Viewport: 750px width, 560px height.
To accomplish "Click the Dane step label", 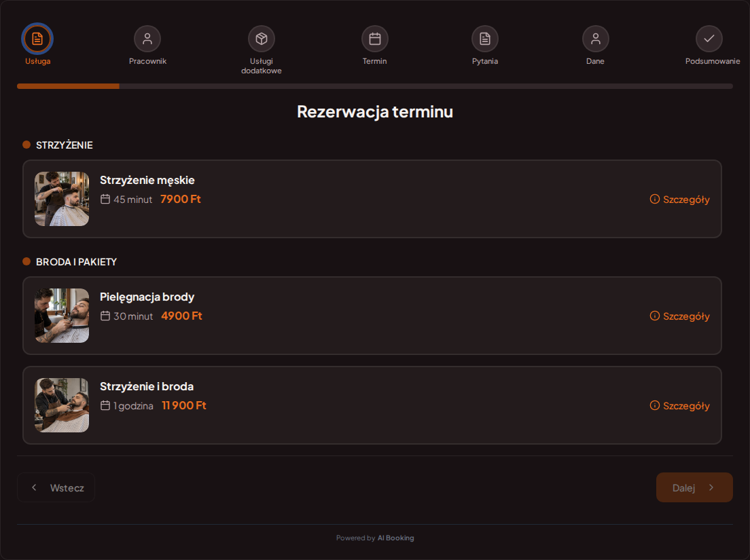I will [595, 61].
